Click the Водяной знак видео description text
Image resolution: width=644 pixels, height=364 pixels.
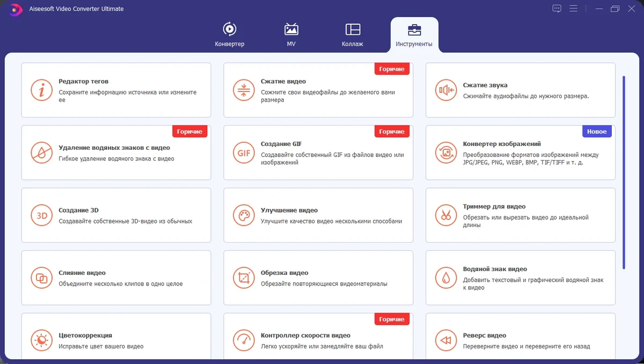pyautogui.click(x=533, y=283)
